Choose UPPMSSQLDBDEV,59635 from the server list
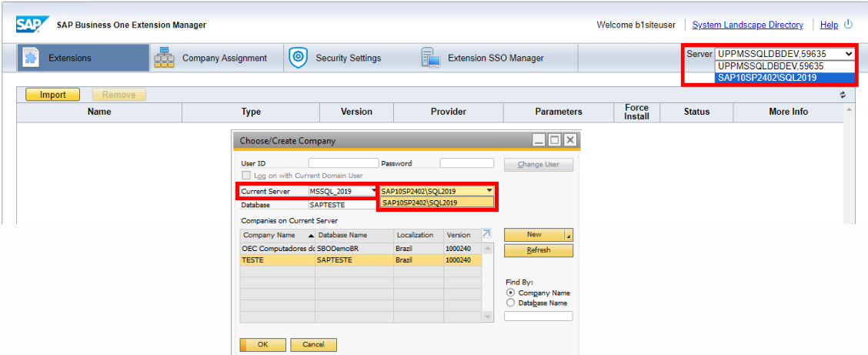 point(785,66)
